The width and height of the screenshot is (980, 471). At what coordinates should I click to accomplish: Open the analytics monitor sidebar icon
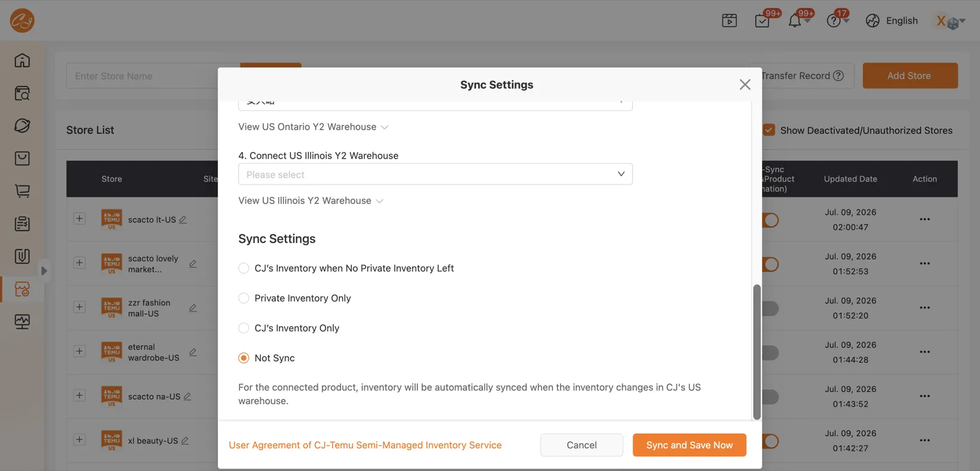point(22,322)
